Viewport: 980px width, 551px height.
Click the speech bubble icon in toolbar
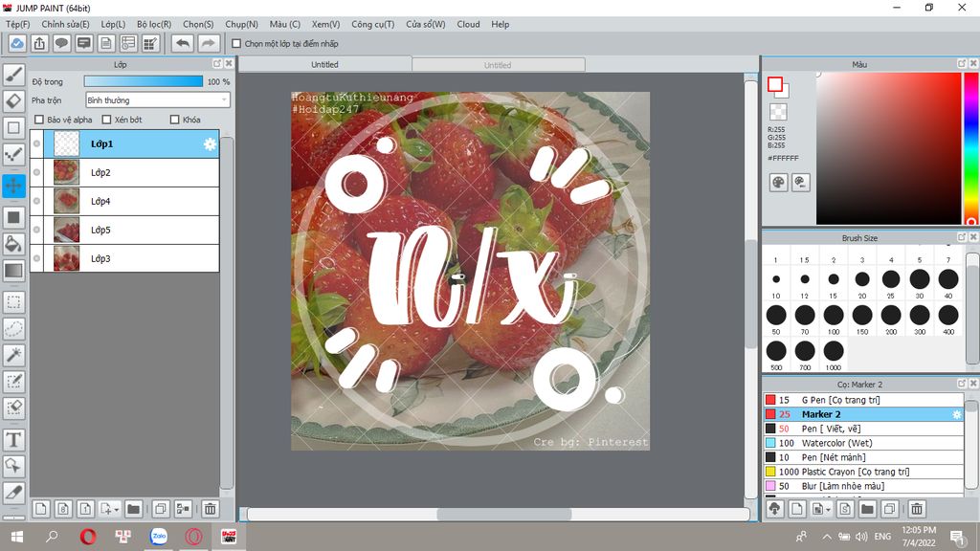(x=61, y=43)
